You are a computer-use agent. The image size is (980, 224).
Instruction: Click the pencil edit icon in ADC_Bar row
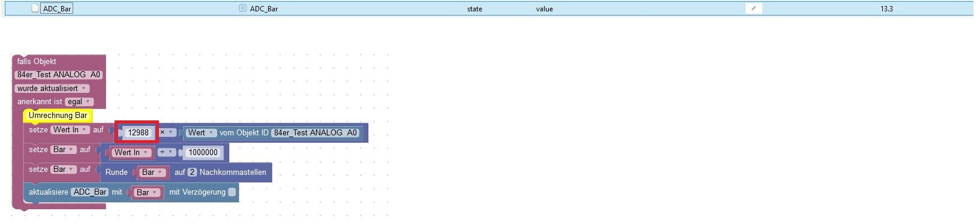click(754, 8)
